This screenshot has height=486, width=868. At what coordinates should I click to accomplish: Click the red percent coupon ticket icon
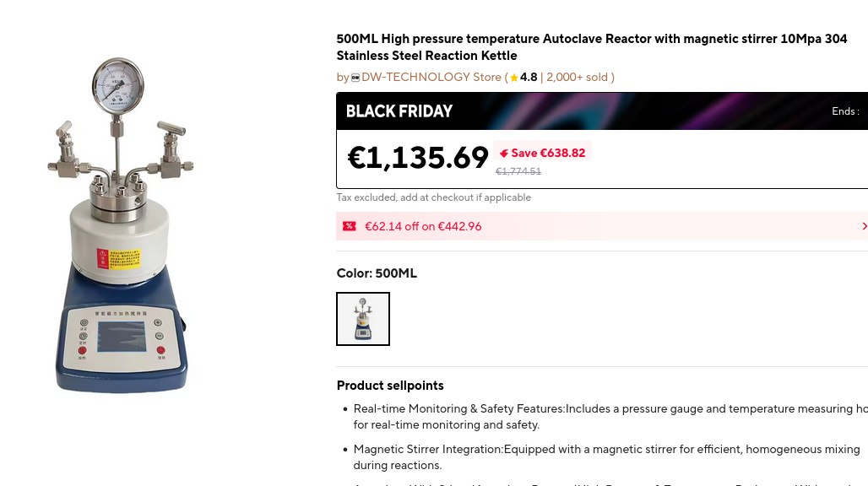pos(349,226)
